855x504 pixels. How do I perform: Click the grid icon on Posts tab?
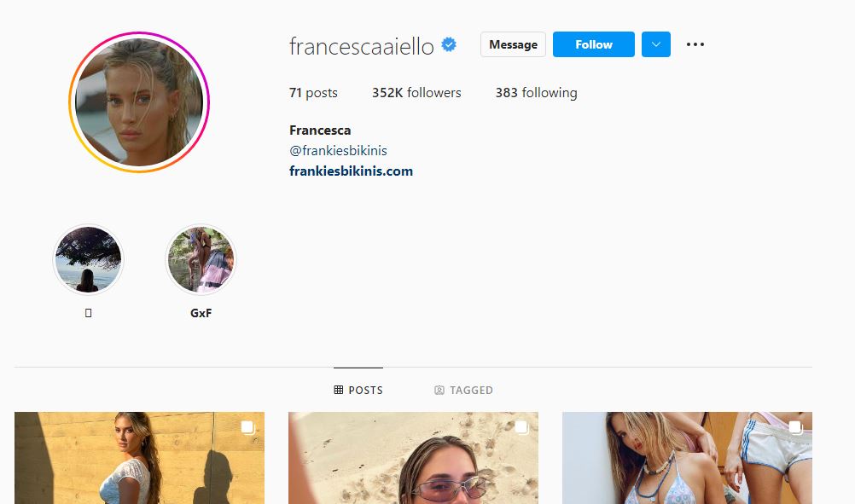339,390
